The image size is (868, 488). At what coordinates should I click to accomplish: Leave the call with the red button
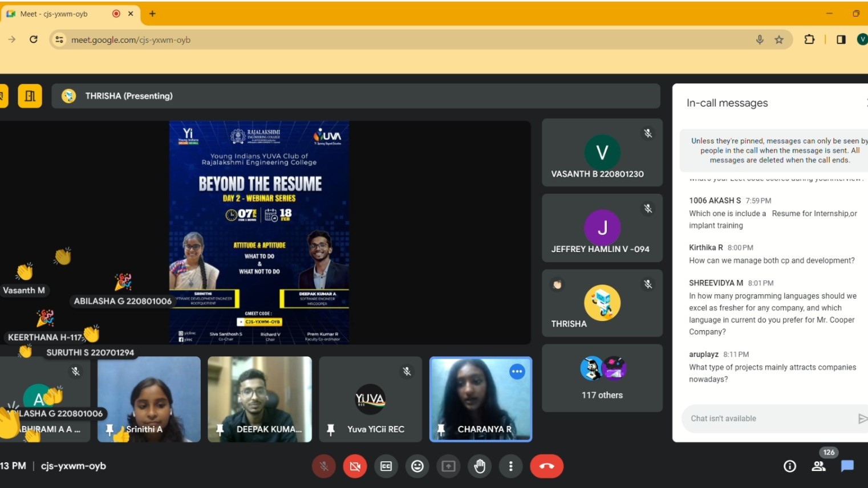click(546, 466)
